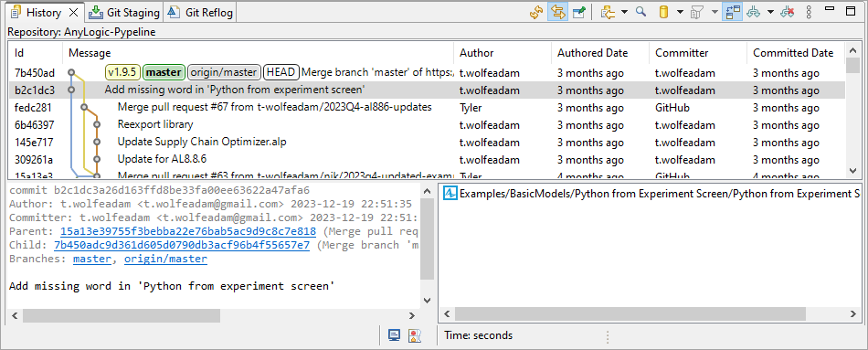Image resolution: width=868 pixels, height=350 pixels.
Task: Click the filter funnel toolbar icon
Action: [x=697, y=12]
